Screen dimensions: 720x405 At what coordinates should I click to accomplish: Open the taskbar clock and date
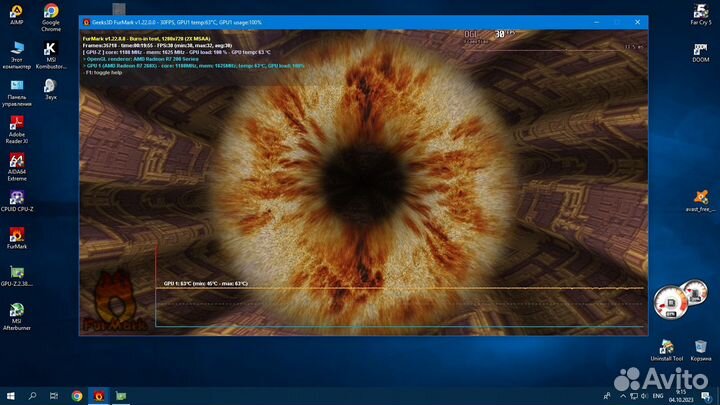tap(681, 396)
